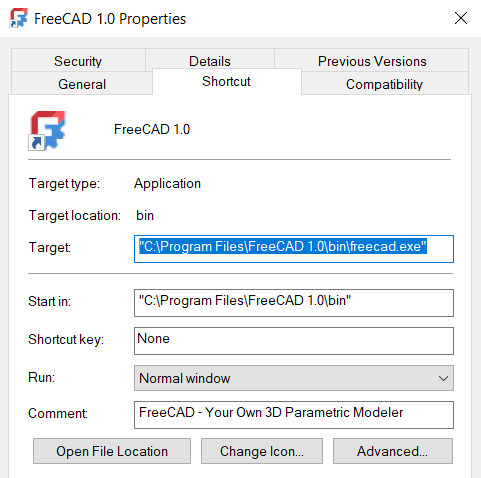Click inside the Target path field
Viewport: 481px width, 478px height.
click(294, 249)
